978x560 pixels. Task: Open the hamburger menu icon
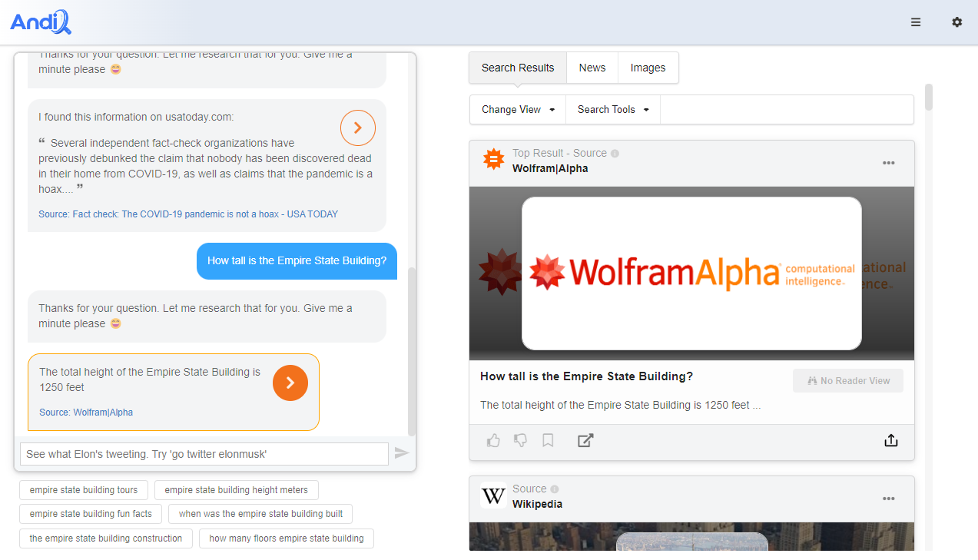pyautogui.click(x=916, y=22)
